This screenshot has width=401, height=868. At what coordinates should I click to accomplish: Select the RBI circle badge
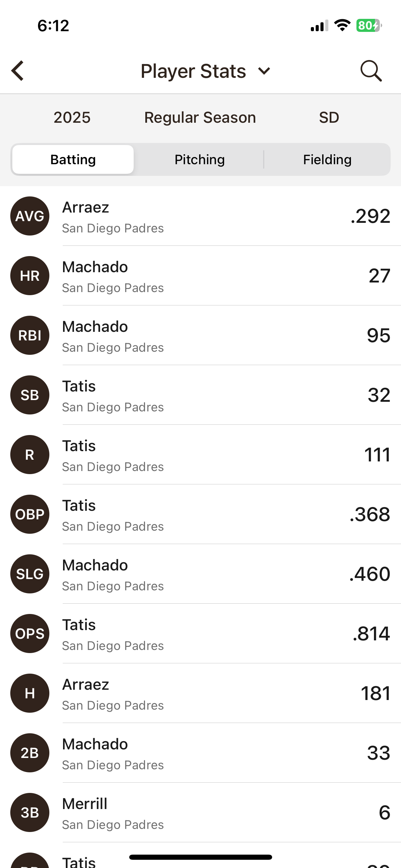30,335
